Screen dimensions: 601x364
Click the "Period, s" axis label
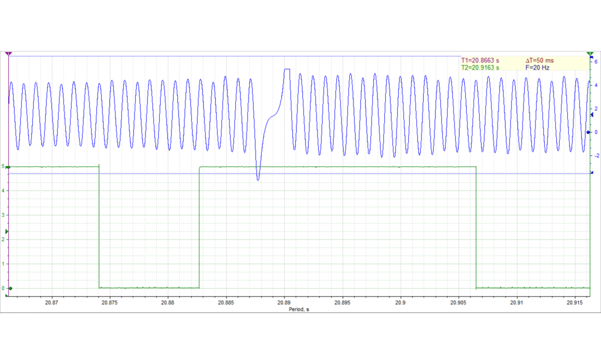pyautogui.click(x=299, y=309)
